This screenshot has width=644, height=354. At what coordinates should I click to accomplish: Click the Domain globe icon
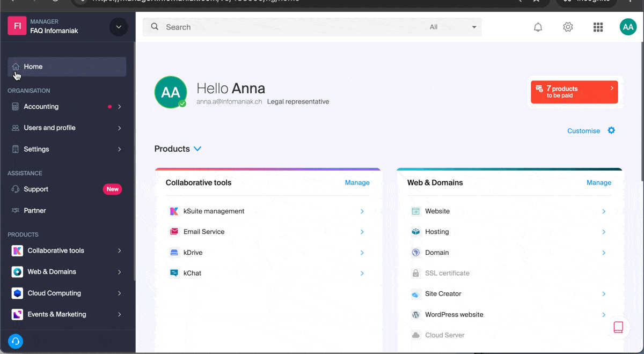click(x=415, y=253)
